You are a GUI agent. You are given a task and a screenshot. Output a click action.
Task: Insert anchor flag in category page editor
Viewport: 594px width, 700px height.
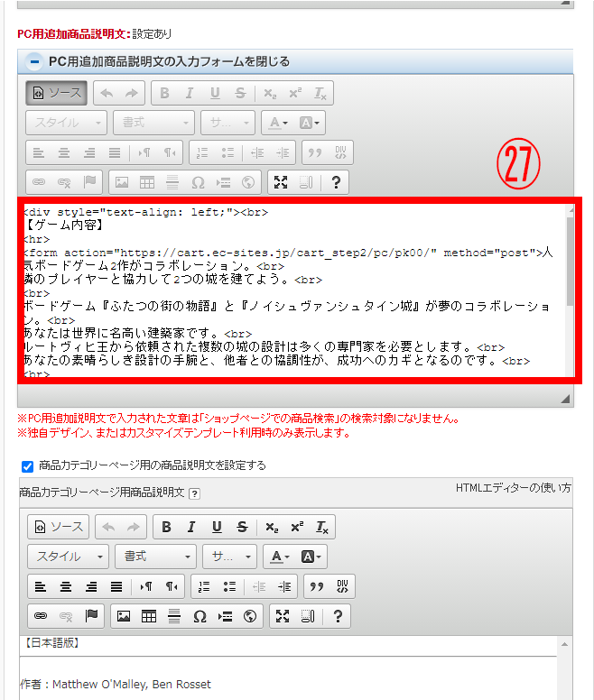(91, 616)
